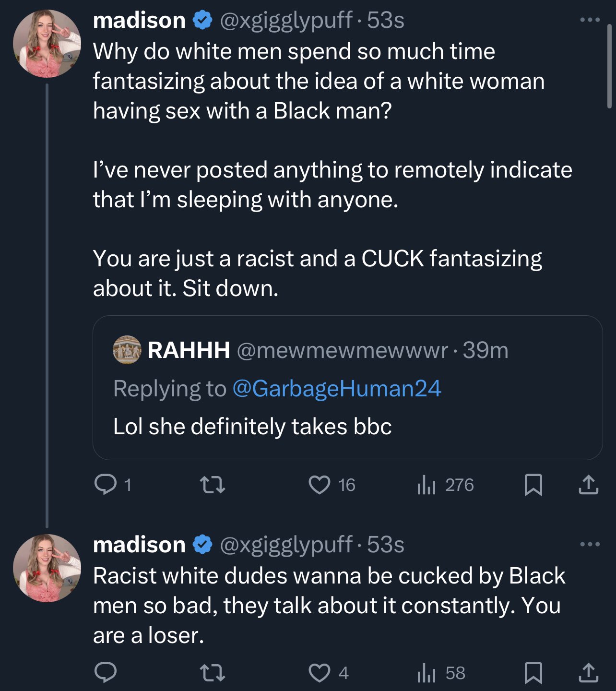Like the second tweet with 4 likes
This screenshot has height=691, width=616.
[x=320, y=673]
